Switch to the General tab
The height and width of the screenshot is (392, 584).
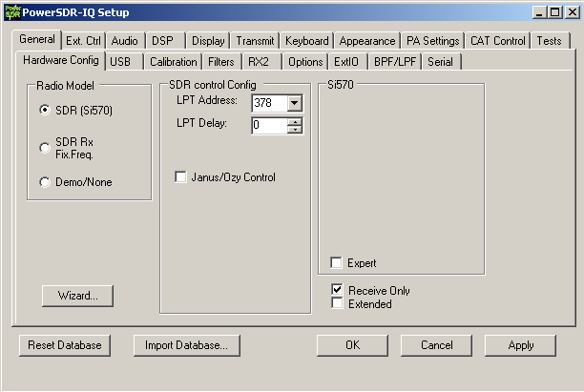[37, 39]
